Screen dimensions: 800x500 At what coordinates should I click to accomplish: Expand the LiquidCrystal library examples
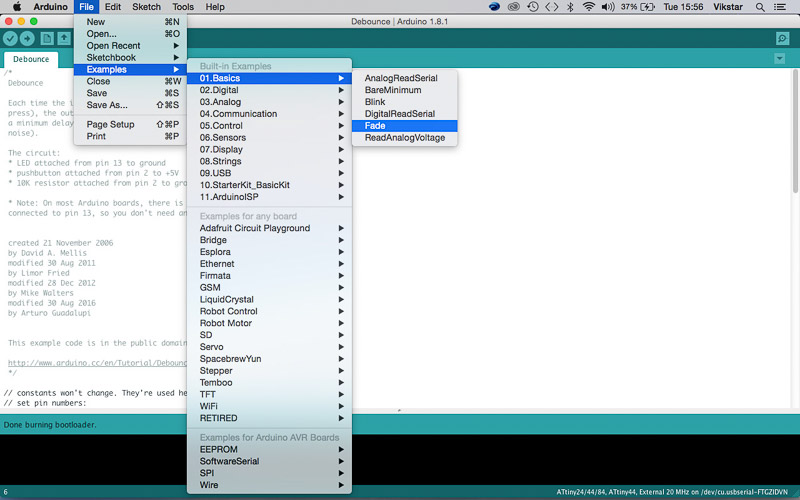tap(269, 299)
